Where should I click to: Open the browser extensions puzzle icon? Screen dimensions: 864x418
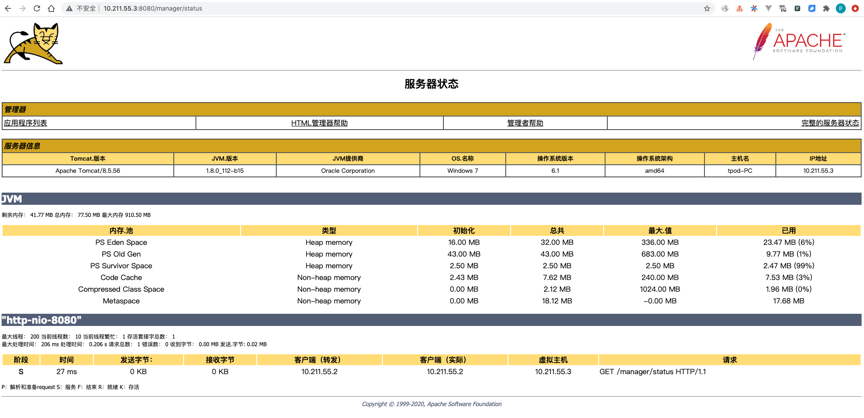826,8
